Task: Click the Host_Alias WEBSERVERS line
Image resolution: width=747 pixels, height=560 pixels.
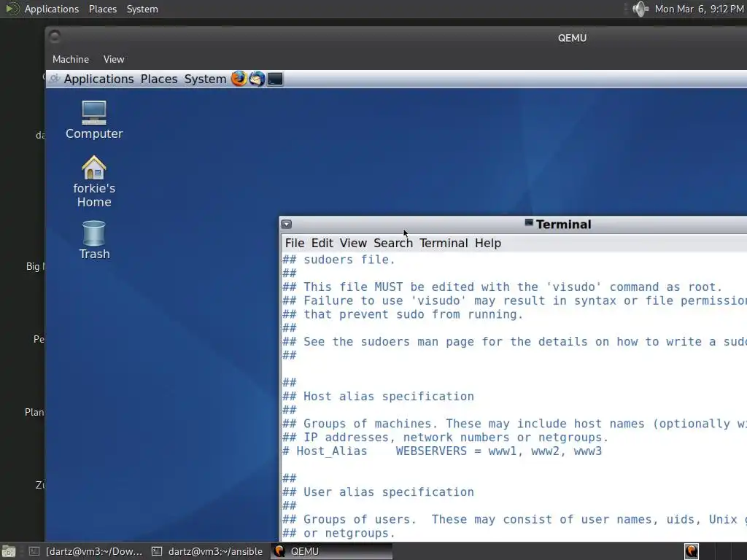Action: (442, 451)
